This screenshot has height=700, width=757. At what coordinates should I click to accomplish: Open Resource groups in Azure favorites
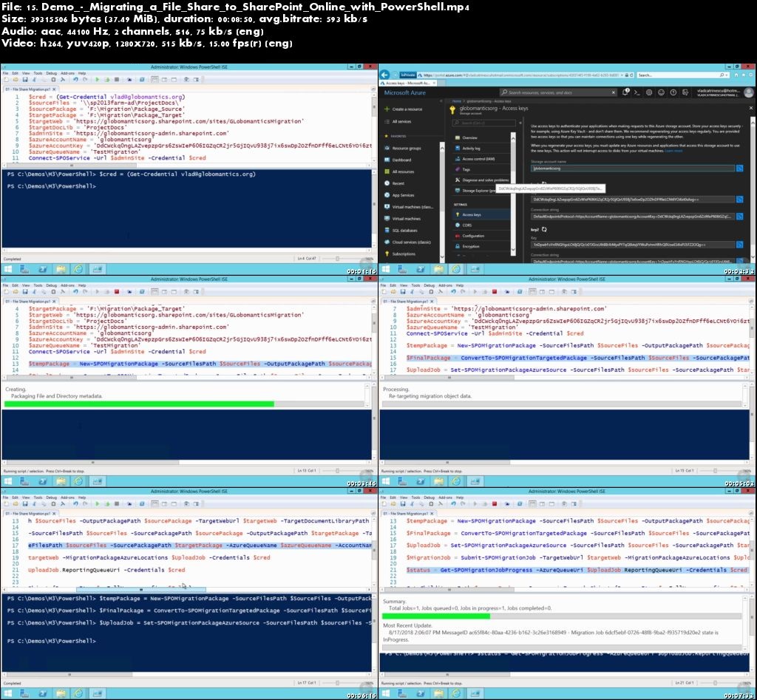point(403,149)
